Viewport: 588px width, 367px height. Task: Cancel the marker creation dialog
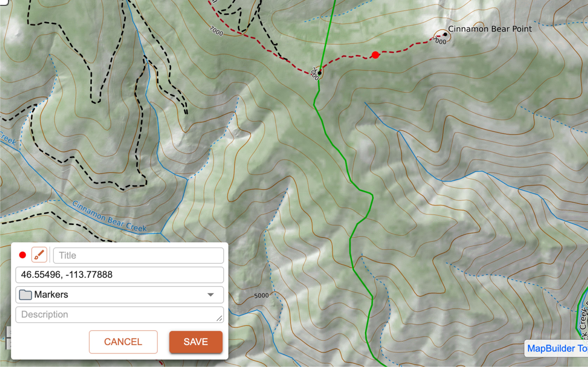[x=123, y=342]
